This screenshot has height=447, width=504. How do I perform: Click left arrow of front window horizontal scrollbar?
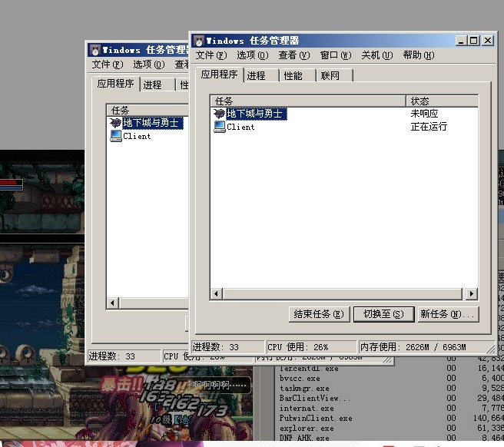coord(216,293)
